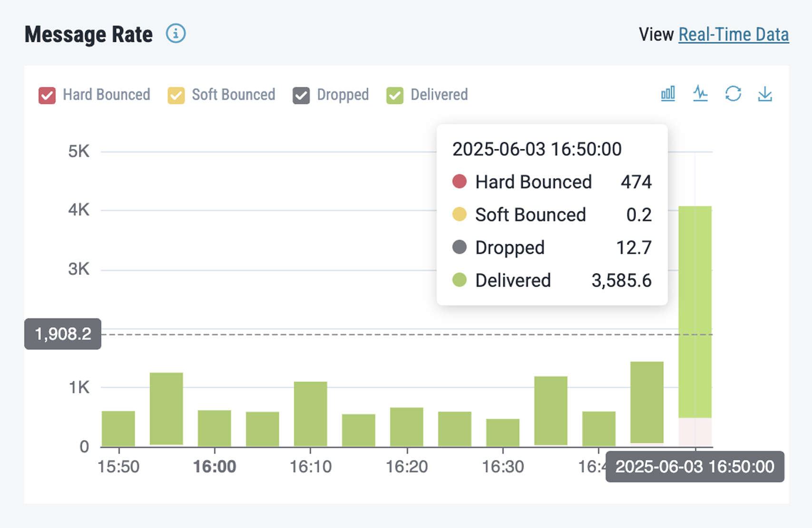
Task: Switch to line chart view icon
Action: point(700,94)
